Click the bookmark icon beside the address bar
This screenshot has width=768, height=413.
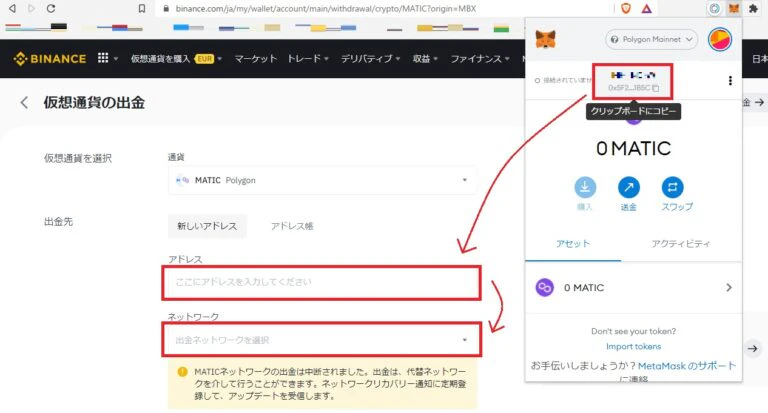(142, 8)
